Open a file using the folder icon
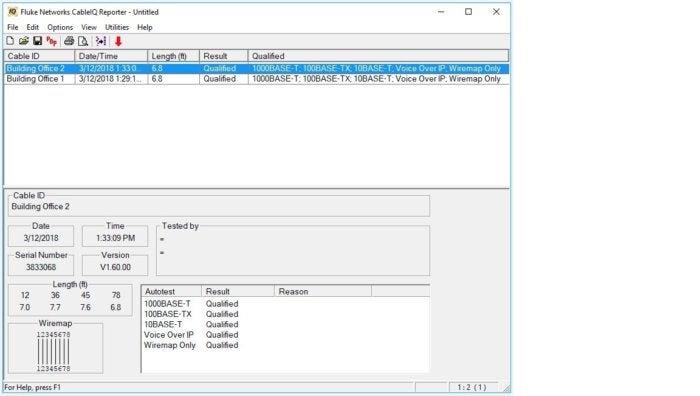Image resolution: width=700 pixels, height=396 pixels. 24,41
